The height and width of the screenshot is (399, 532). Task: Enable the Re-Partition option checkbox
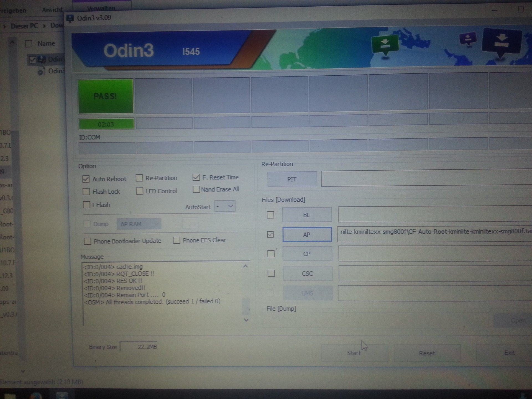[139, 178]
